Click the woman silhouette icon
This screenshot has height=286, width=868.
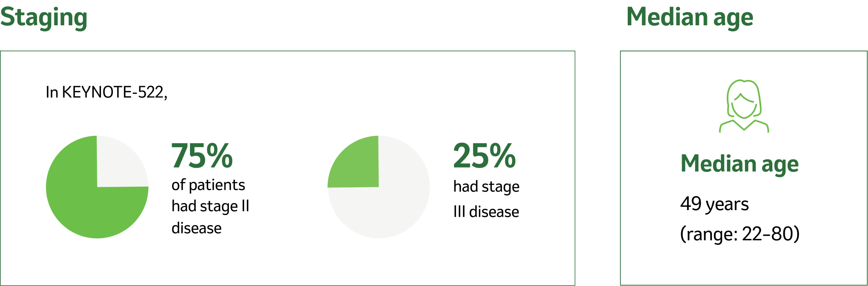[x=744, y=106]
